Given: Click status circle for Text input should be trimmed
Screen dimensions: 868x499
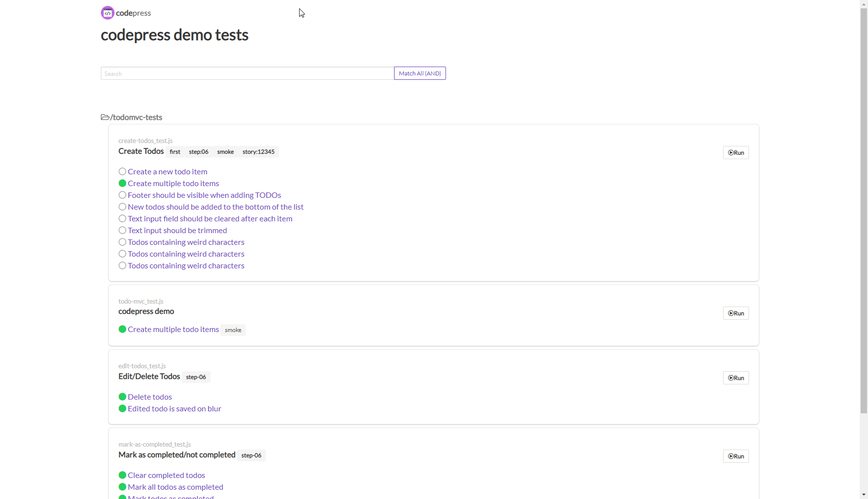Looking at the screenshot, I should [122, 230].
